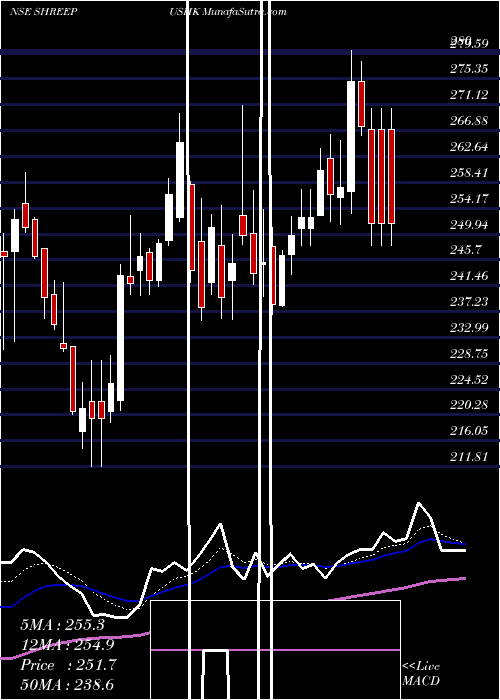The image size is (500, 700).
Task: Select the 241.46 axis value
Action: point(469,276)
